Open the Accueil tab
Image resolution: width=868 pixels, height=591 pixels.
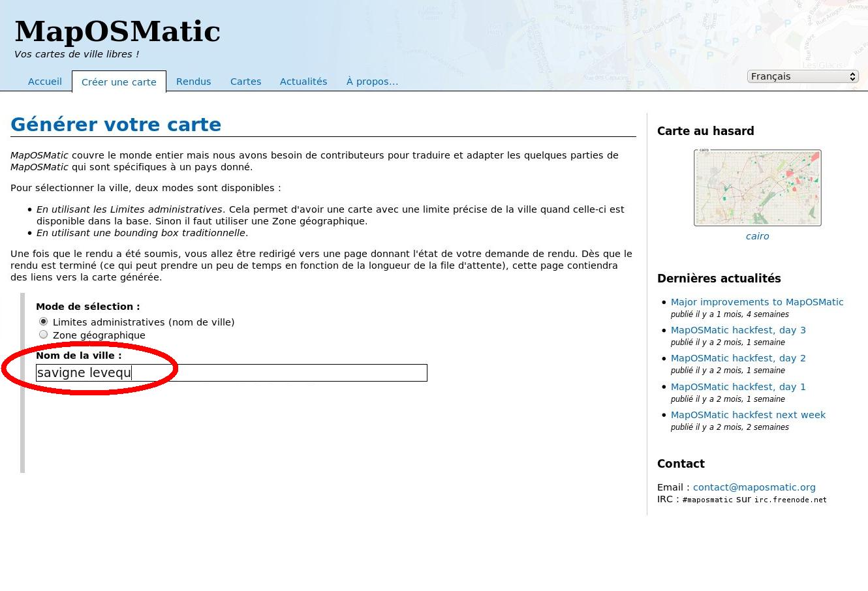45,82
